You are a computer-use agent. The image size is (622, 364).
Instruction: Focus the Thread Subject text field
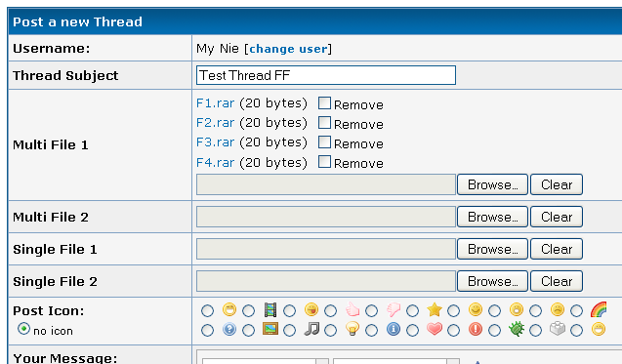click(326, 75)
